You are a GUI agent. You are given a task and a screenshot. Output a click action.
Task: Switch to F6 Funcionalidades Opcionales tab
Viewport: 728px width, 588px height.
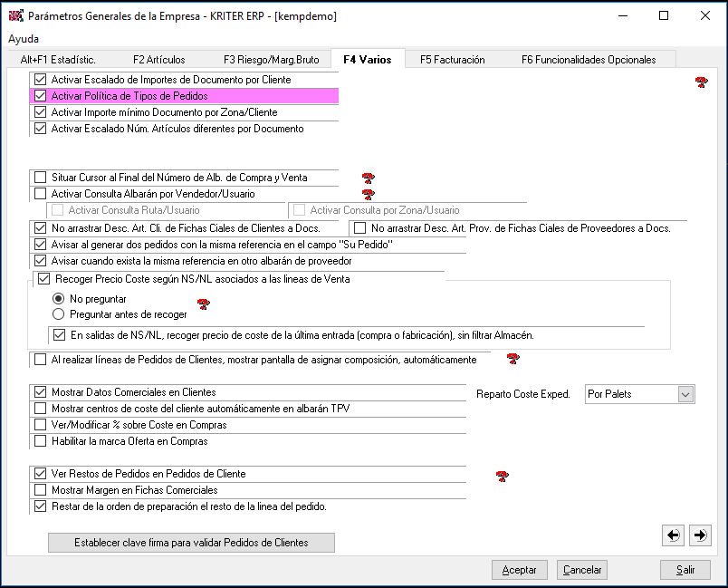pyautogui.click(x=589, y=60)
